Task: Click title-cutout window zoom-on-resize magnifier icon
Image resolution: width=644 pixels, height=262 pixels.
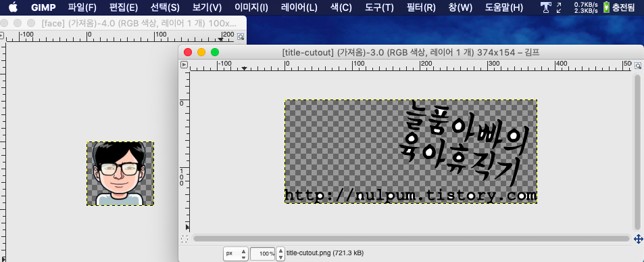Action: (x=638, y=65)
